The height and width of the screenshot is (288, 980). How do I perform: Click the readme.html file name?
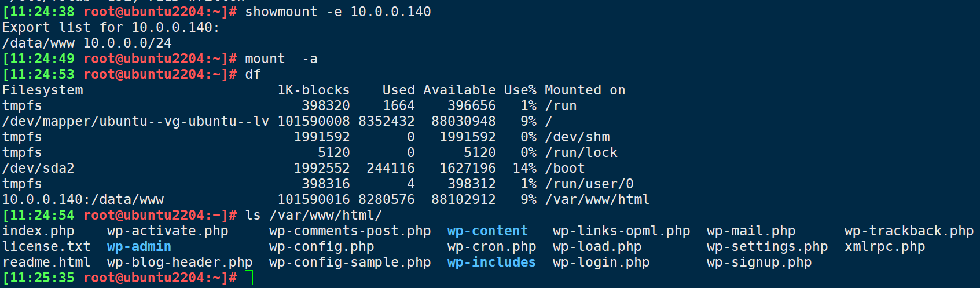[x=46, y=262]
